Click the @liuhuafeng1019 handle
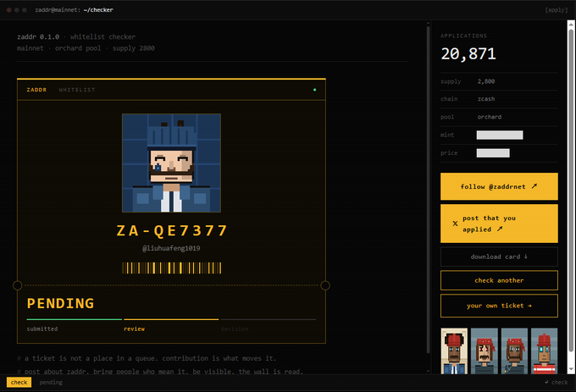The height and width of the screenshot is (392, 576). pyautogui.click(x=171, y=248)
